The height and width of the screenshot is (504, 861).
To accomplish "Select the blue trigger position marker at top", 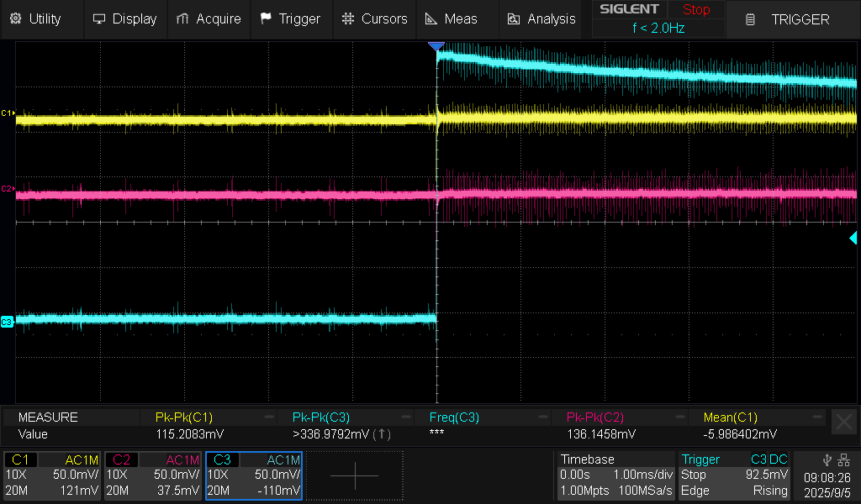I will pos(436,47).
